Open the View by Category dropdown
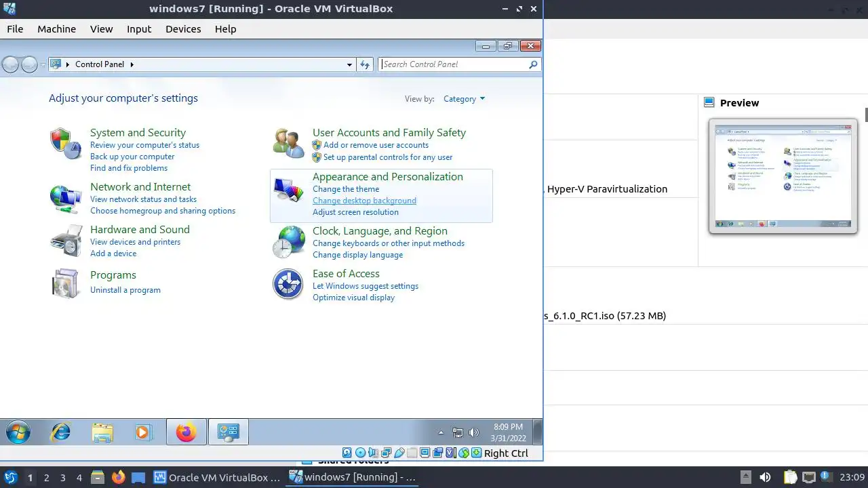 click(x=464, y=99)
